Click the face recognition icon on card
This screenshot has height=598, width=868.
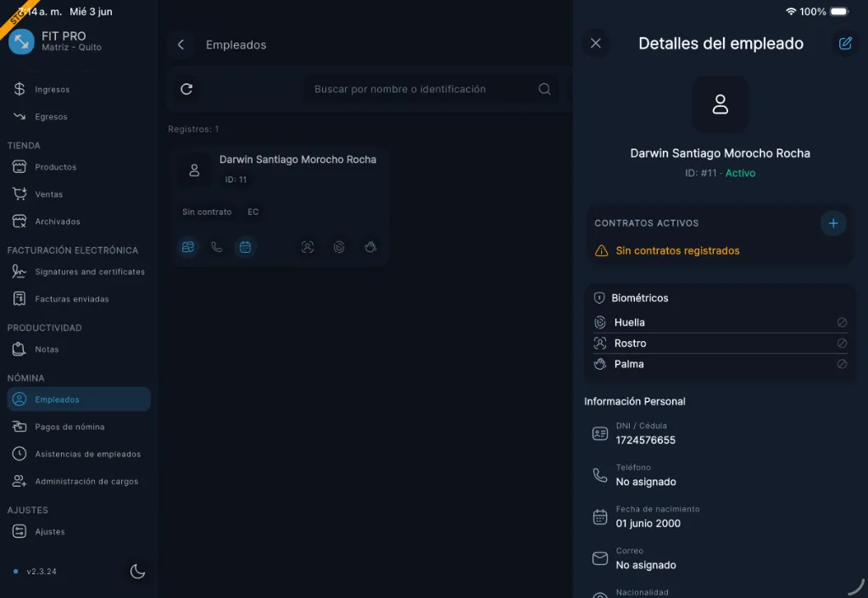[x=308, y=247]
